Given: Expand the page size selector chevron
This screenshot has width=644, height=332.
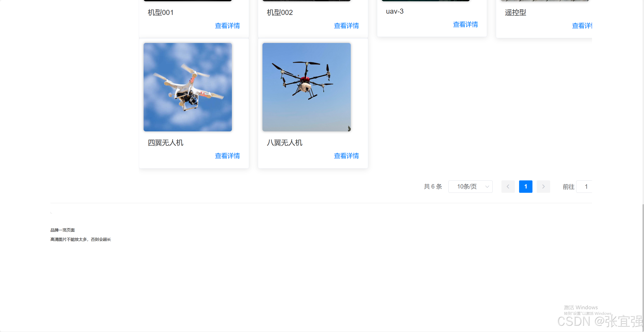Looking at the screenshot, I should [487, 186].
